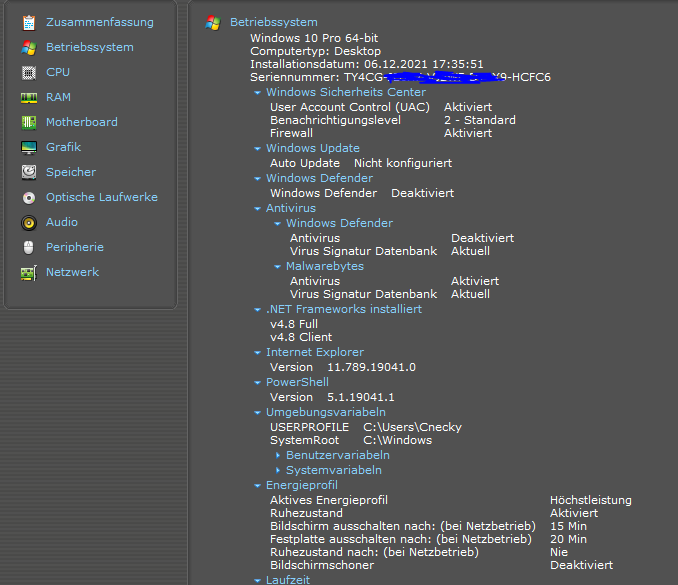This screenshot has height=585, width=678.
Task: Click the v4.8 Client entry
Action: 301,337
